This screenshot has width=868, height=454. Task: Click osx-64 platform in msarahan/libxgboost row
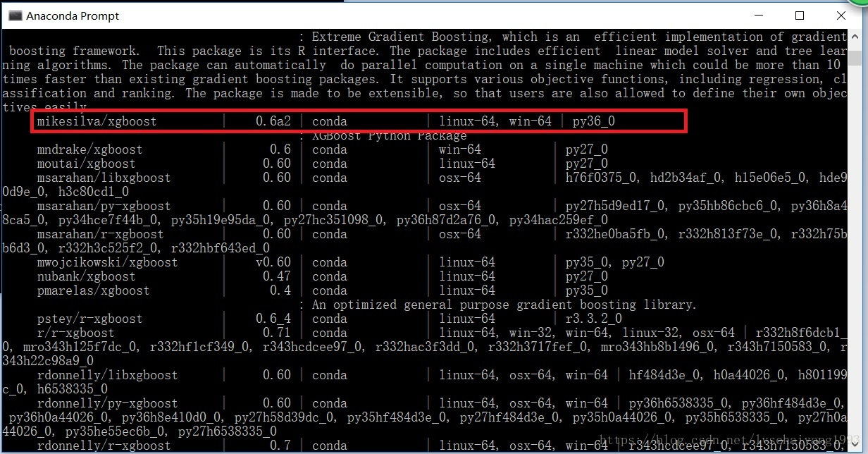460,178
